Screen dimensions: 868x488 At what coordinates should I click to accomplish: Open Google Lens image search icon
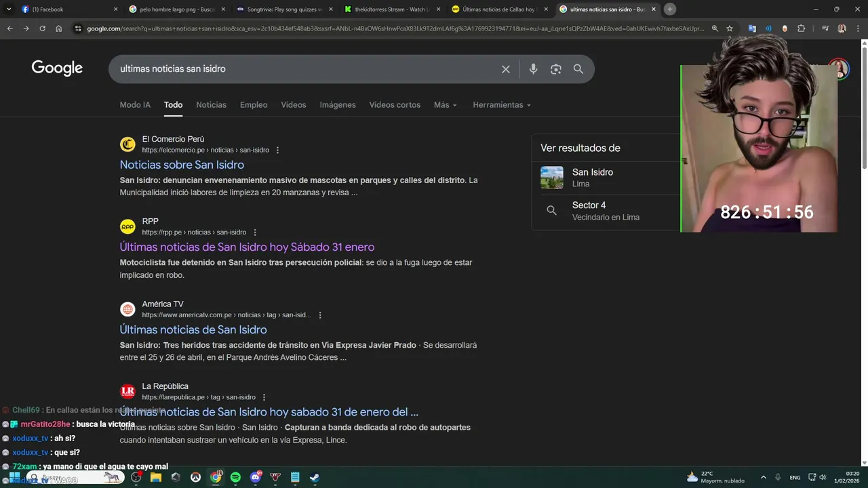[x=556, y=69]
